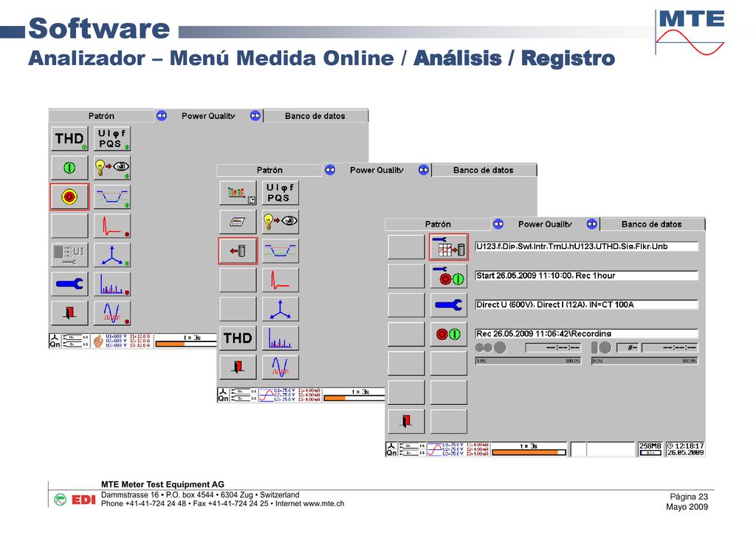This screenshot has height=535, width=756.
Task: Open Banco de datos tab in middle window
Action: click(x=484, y=170)
